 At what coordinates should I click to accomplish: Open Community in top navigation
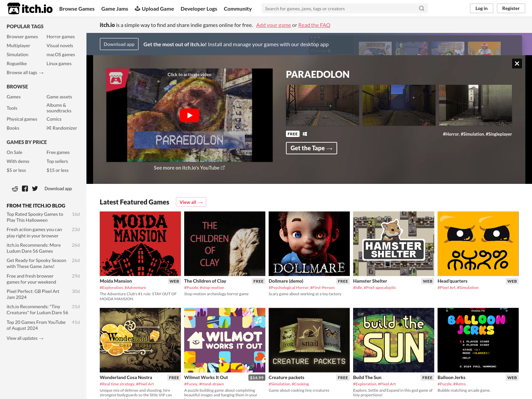pyautogui.click(x=238, y=9)
